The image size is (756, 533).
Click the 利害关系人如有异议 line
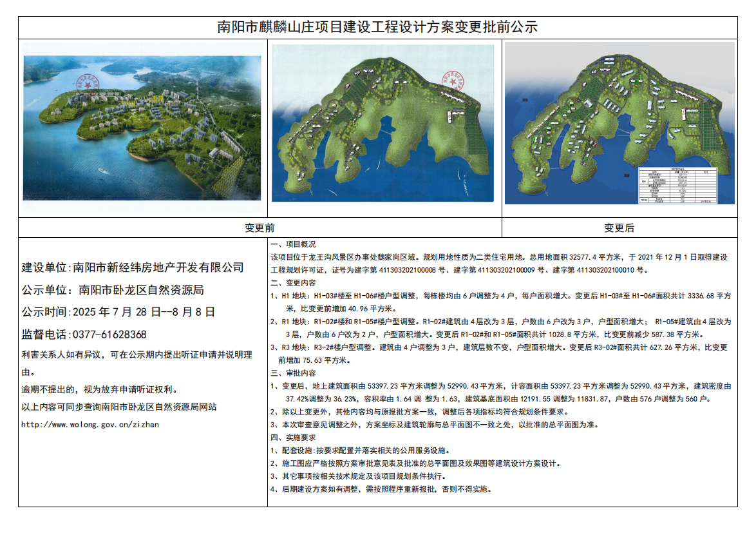pos(137,354)
